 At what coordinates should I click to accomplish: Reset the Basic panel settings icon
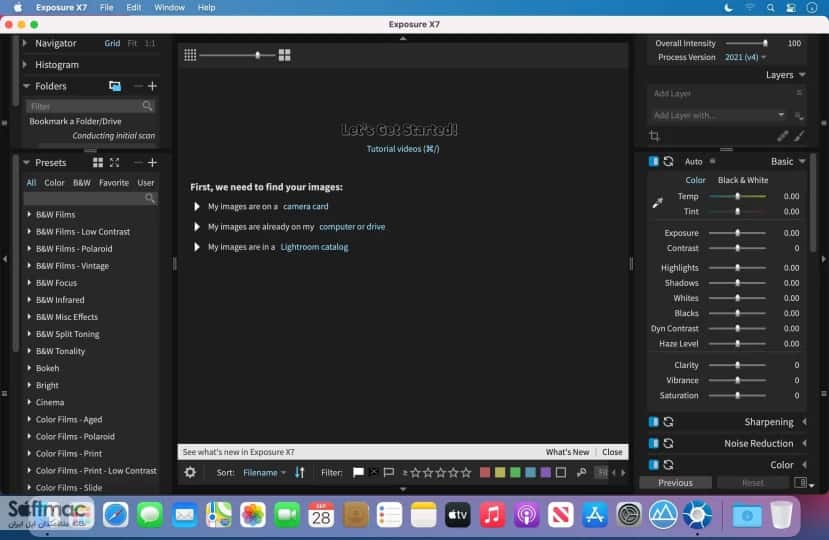[x=668, y=161]
